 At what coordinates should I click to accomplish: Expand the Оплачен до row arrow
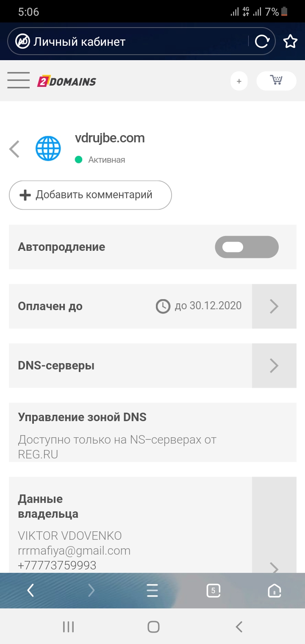point(274,306)
